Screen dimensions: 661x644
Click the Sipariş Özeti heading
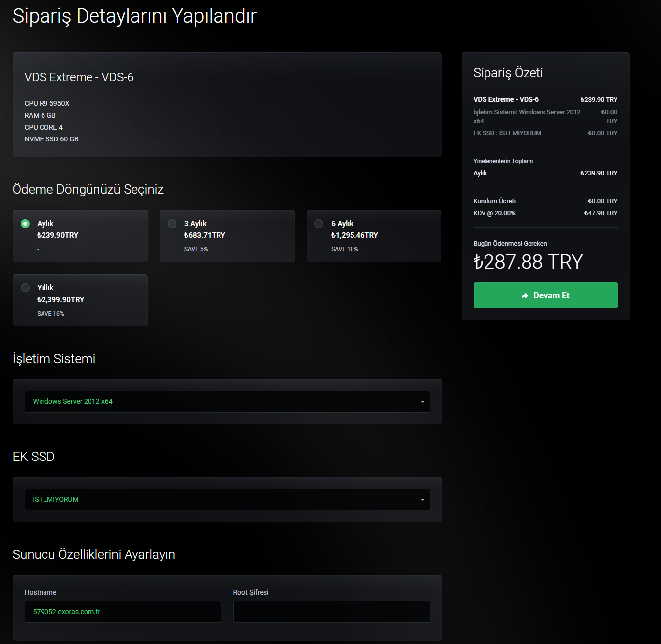[x=508, y=73]
